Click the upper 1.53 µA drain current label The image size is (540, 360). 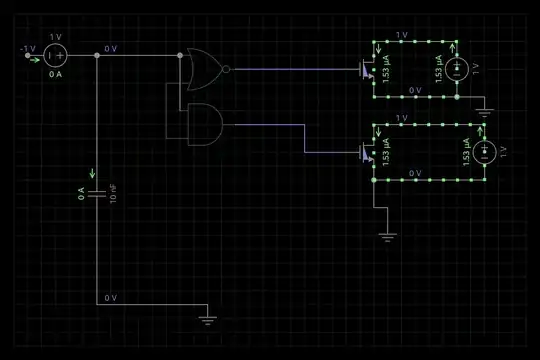tap(386, 69)
